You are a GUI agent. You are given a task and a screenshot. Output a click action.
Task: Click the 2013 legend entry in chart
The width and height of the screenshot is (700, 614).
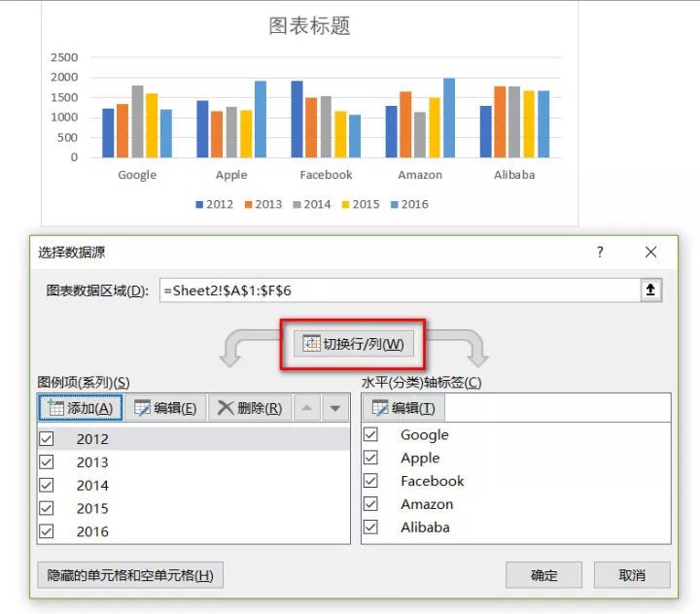(263, 204)
